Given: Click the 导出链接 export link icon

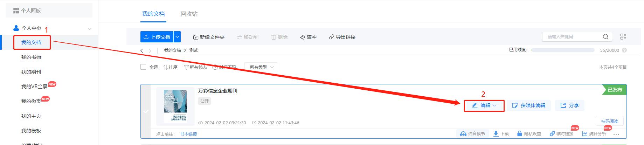Looking at the screenshot, I should [331, 37].
